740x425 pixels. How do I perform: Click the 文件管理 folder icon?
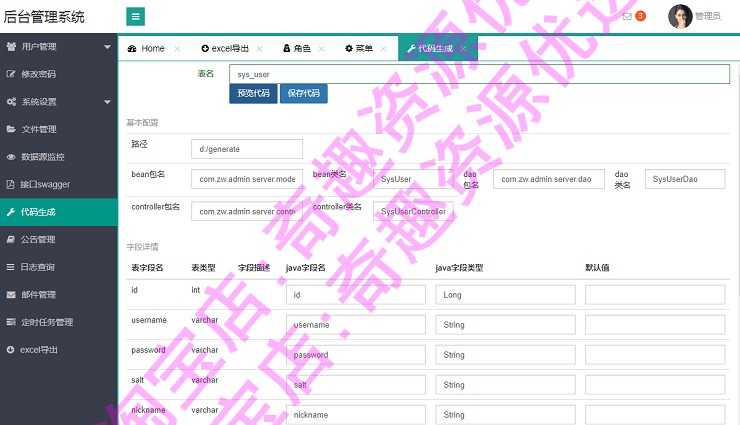point(11,129)
